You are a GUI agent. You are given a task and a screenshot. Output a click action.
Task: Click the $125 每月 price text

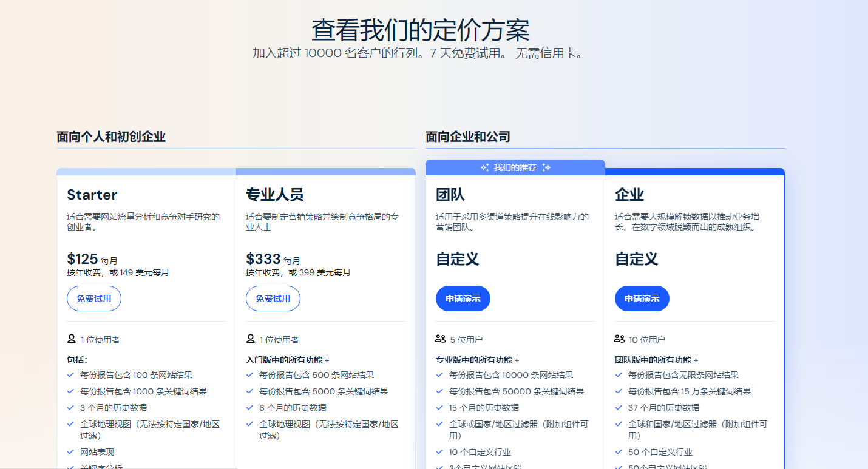pyautogui.click(x=92, y=260)
